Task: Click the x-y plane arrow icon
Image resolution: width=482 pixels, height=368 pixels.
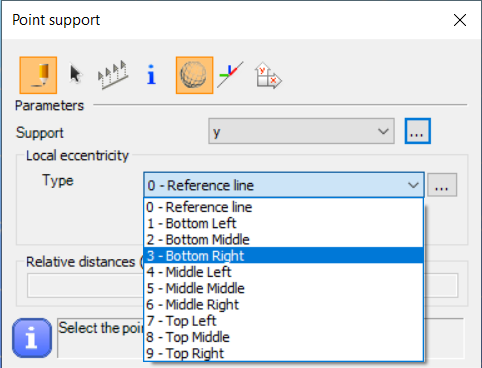Action: (x=268, y=76)
